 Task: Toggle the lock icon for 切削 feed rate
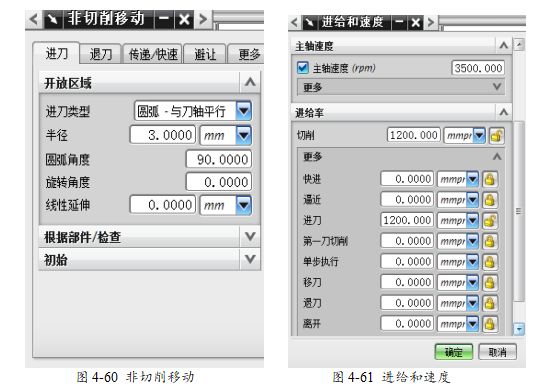click(x=497, y=135)
